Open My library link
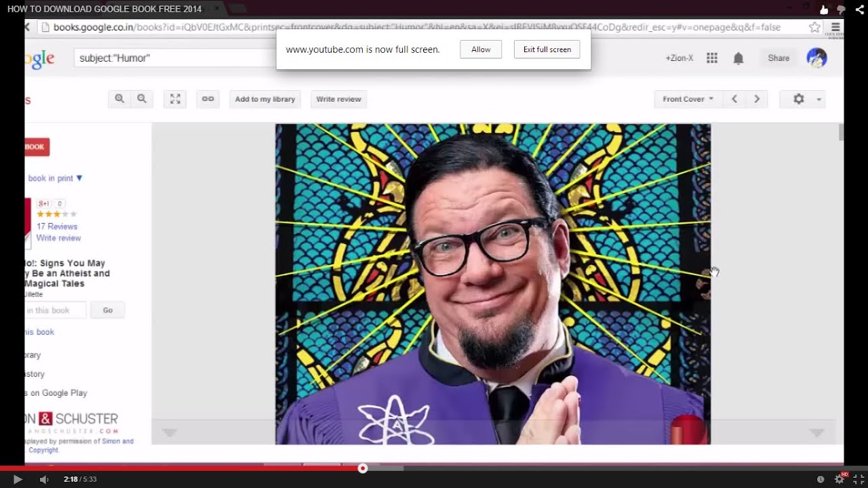The image size is (868, 488). point(33,355)
